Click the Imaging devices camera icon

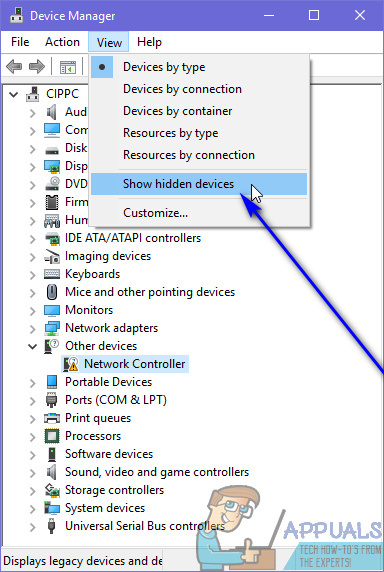click(52, 256)
